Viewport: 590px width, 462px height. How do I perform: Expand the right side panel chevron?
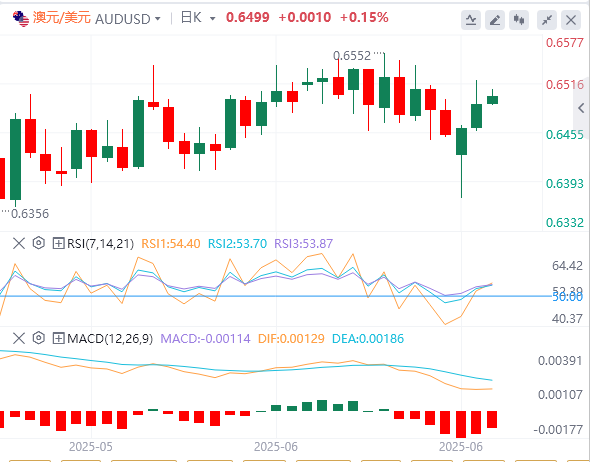click(x=581, y=108)
